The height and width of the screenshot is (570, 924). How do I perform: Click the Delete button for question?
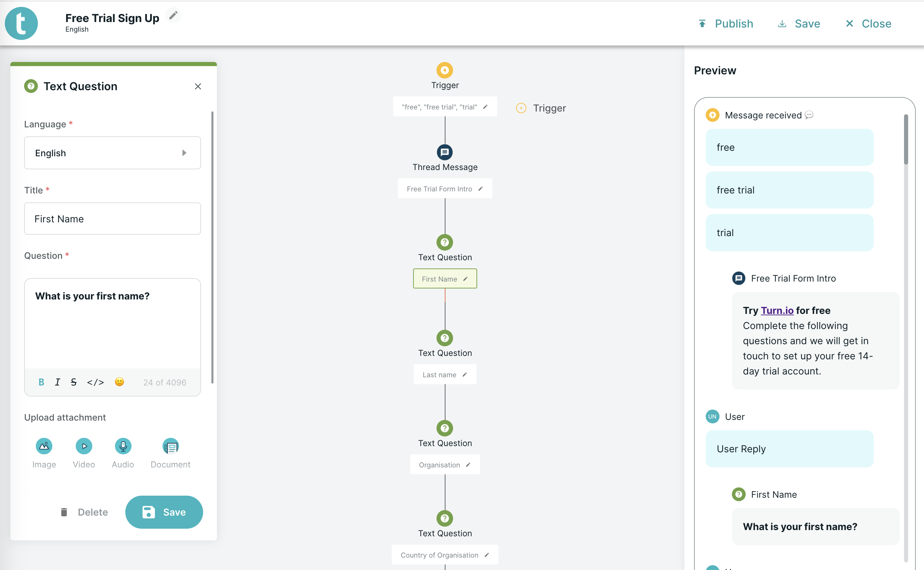(84, 512)
